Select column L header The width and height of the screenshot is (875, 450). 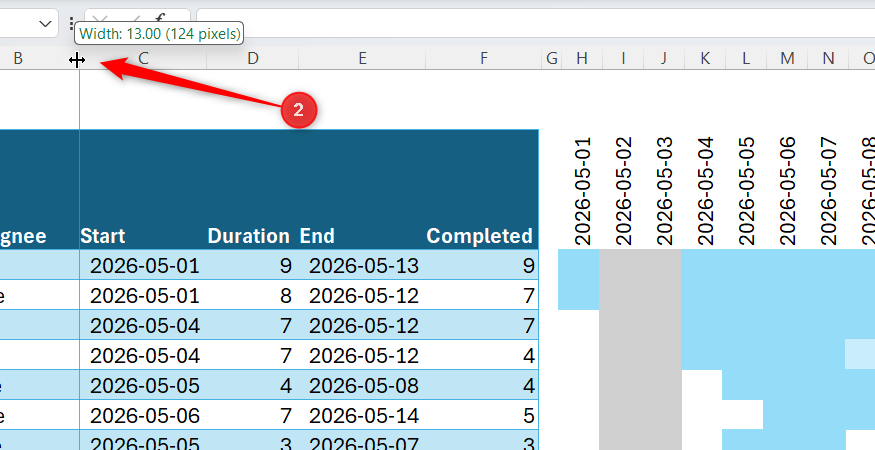pyautogui.click(x=746, y=58)
